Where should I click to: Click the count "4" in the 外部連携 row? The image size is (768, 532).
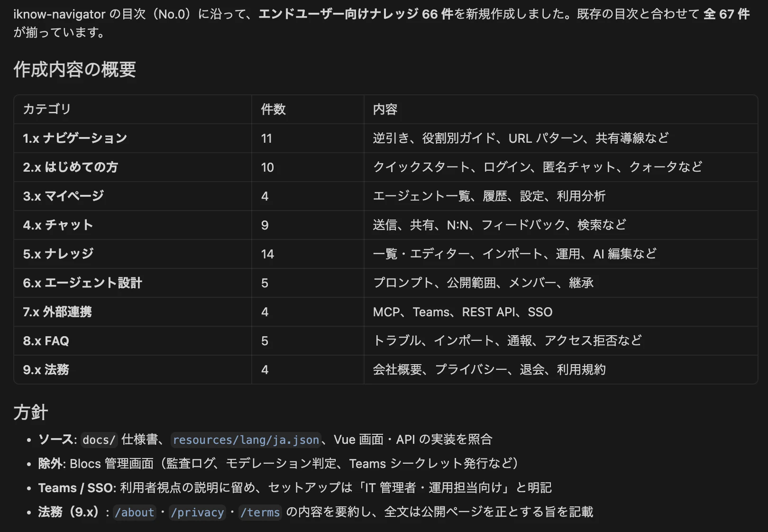(x=265, y=312)
